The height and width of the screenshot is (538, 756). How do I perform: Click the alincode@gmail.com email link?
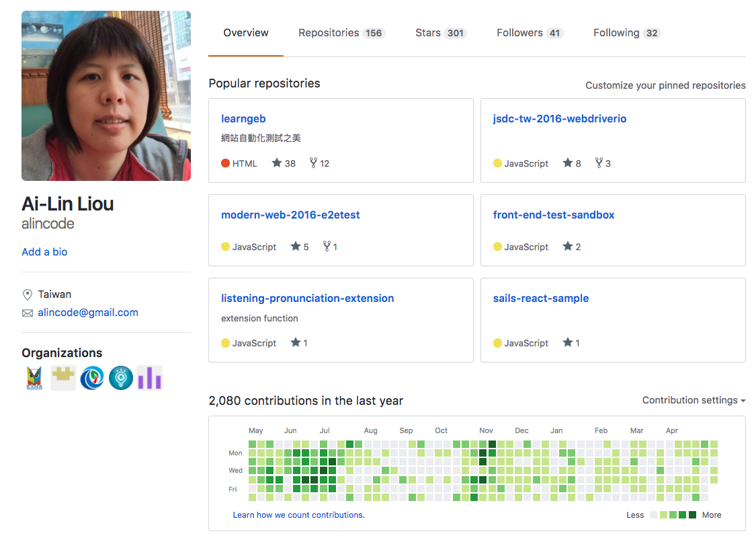(88, 313)
